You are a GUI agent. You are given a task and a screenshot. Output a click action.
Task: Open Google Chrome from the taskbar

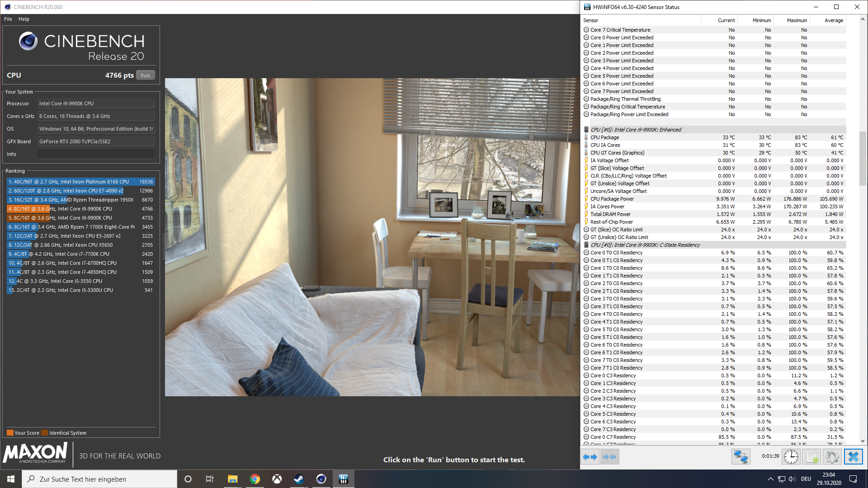click(255, 479)
